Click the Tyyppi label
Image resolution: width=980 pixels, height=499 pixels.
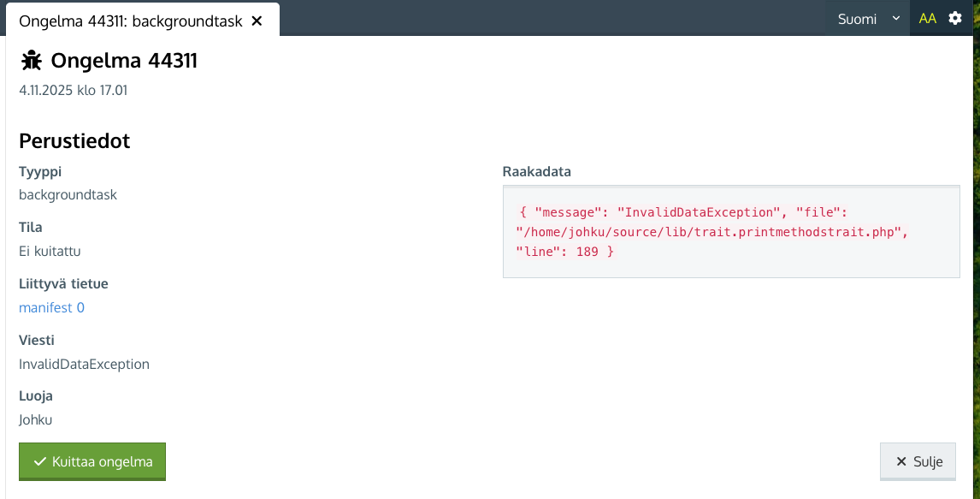(x=40, y=171)
